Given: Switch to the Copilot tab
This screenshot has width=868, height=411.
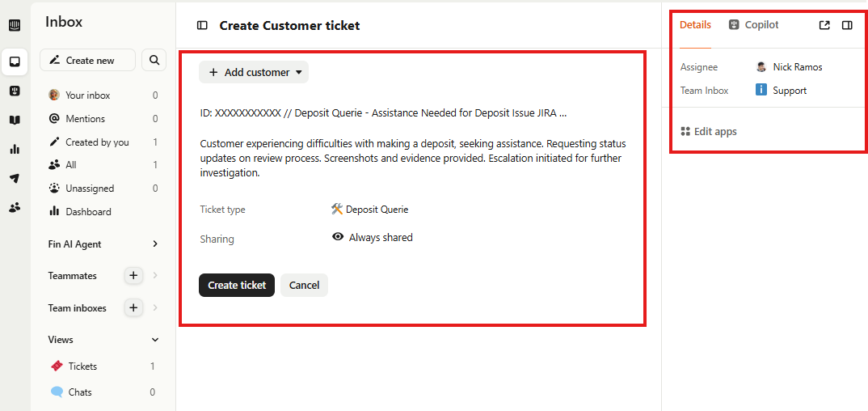Looking at the screenshot, I should tap(753, 25).
